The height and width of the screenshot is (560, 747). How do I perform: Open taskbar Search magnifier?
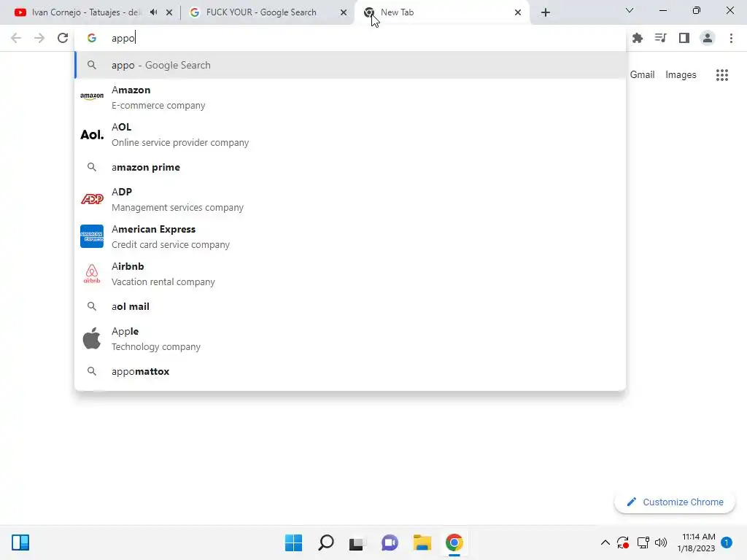pyautogui.click(x=326, y=542)
